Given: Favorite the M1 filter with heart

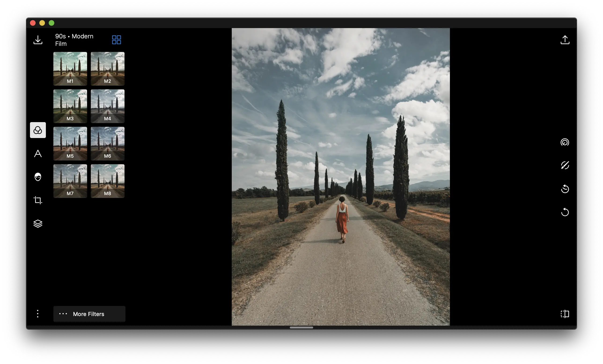Looking at the screenshot, I should (81, 58).
